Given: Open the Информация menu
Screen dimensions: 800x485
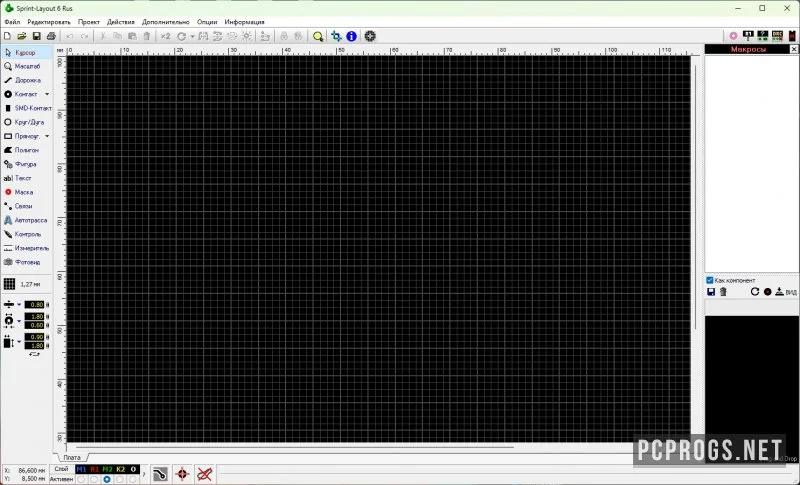Looking at the screenshot, I should point(244,22).
